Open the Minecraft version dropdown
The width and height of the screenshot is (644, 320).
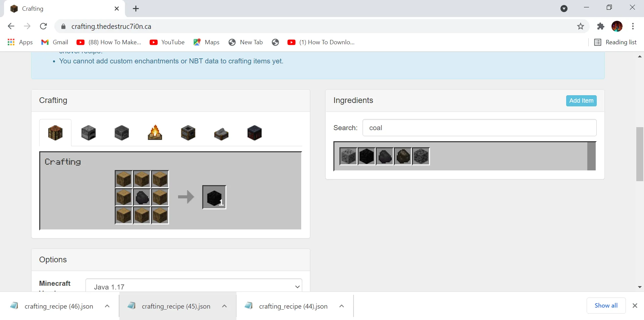pyautogui.click(x=194, y=287)
